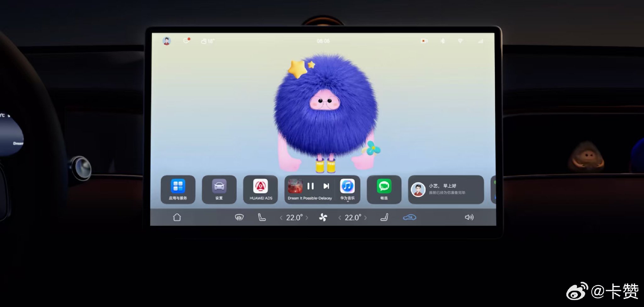Tap the 小艺 assistant avatar

[418, 189]
